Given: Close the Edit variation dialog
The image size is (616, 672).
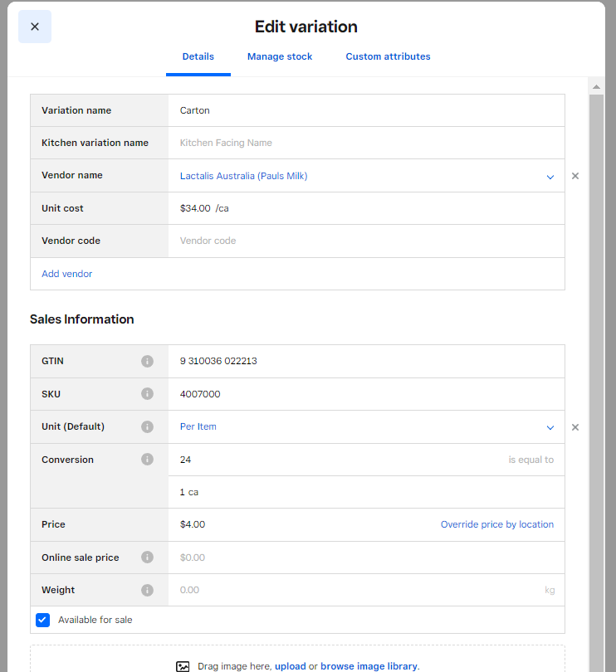Looking at the screenshot, I should tap(35, 27).
